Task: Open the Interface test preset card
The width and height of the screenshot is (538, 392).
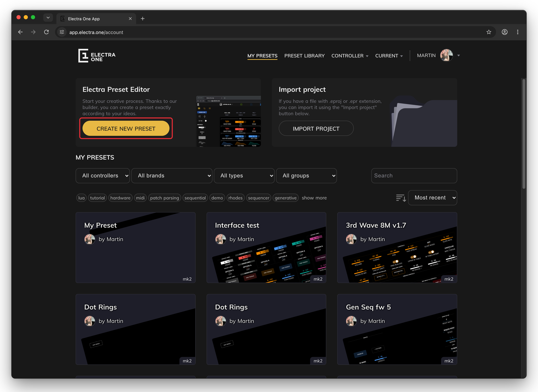Action: coord(266,247)
